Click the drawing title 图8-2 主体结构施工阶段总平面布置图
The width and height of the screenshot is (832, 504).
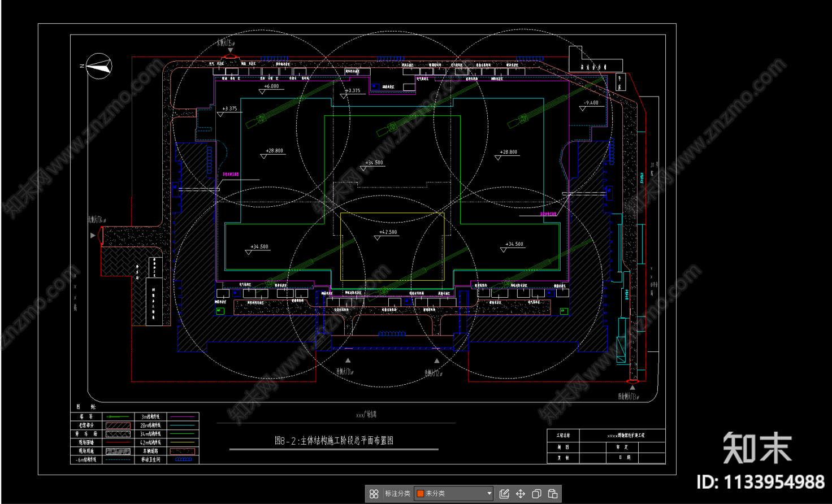pyautogui.click(x=333, y=441)
